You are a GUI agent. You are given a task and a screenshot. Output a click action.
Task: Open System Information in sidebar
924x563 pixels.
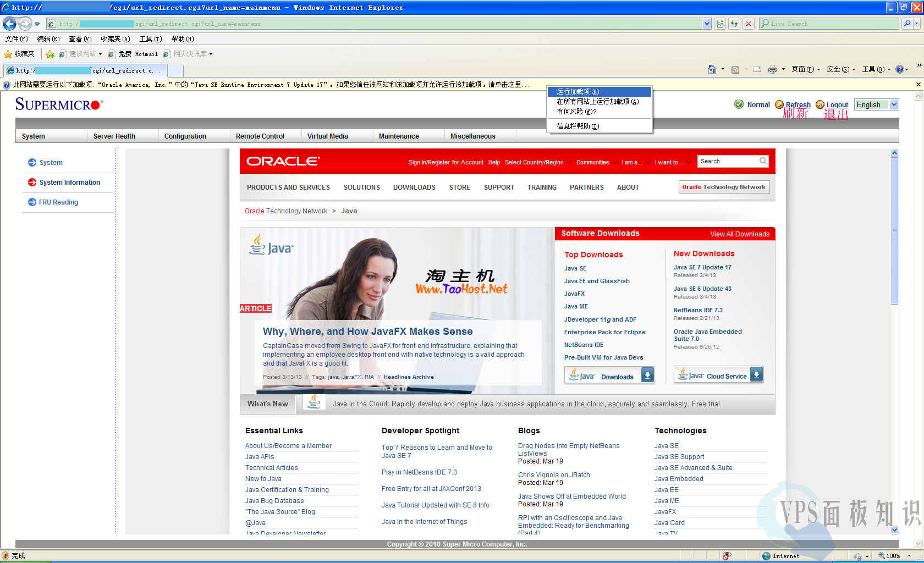click(x=70, y=183)
